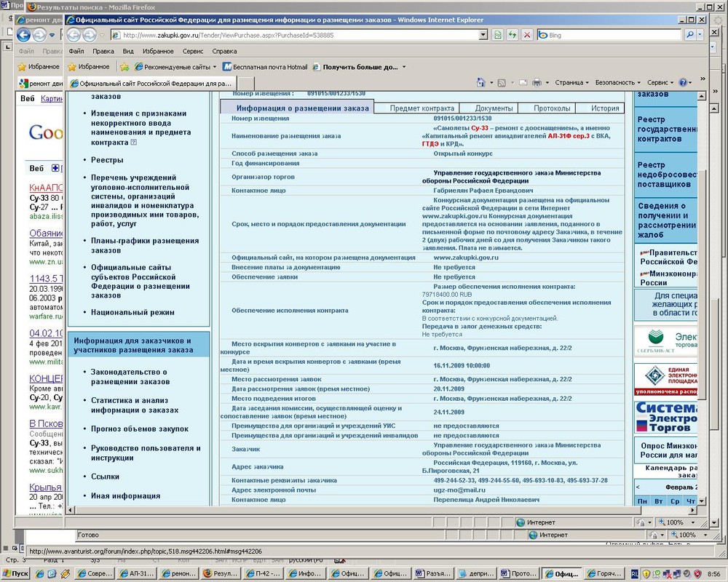Click the Back button of the background browser window
The width and height of the screenshot is (728, 582).
tap(23, 35)
